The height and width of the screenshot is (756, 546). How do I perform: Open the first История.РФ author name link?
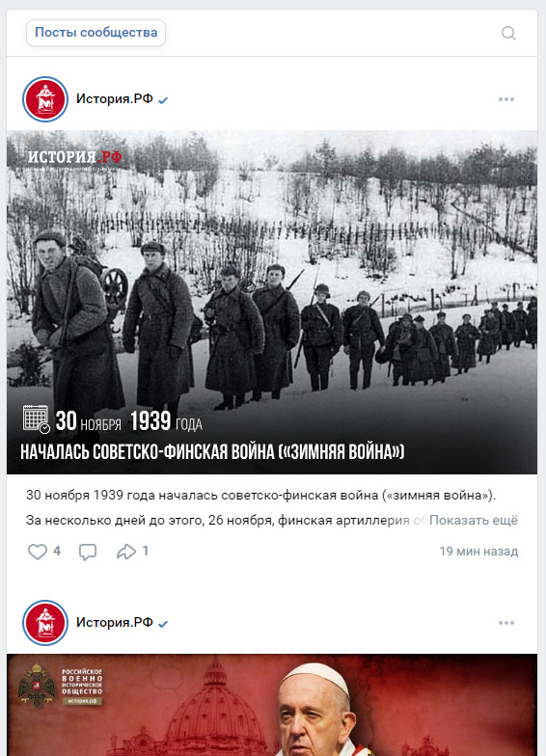pyautogui.click(x=114, y=98)
